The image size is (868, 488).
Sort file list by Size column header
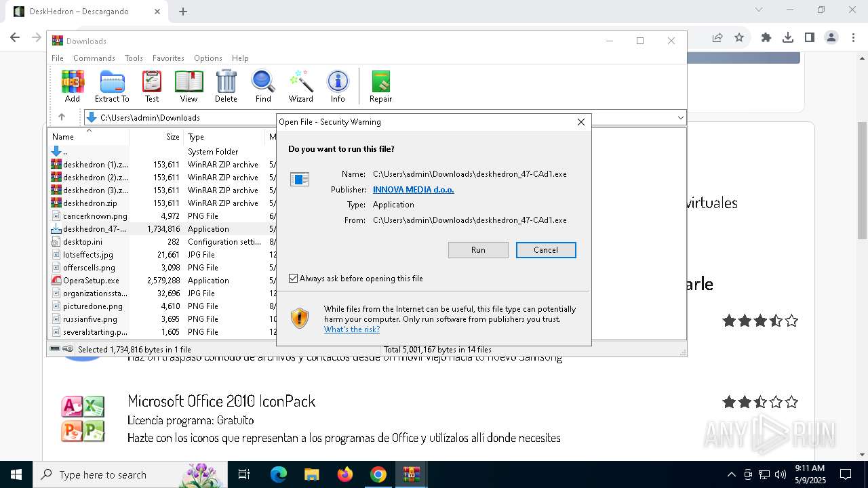pyautogui.click(x=156, y=136)
